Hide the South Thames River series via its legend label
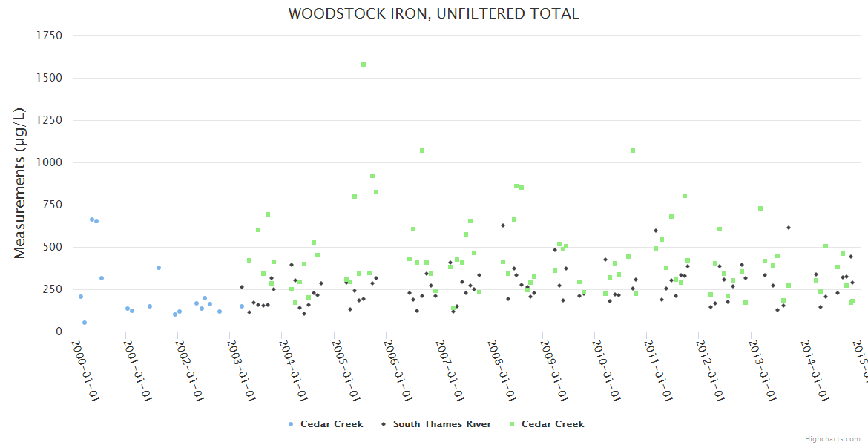The width and height of the screenshot is (868, 445). click(x=441, y=424)
